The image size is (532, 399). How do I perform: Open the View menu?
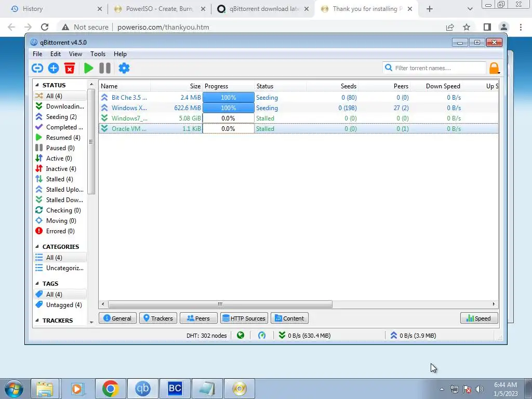[x=75, y=54]
